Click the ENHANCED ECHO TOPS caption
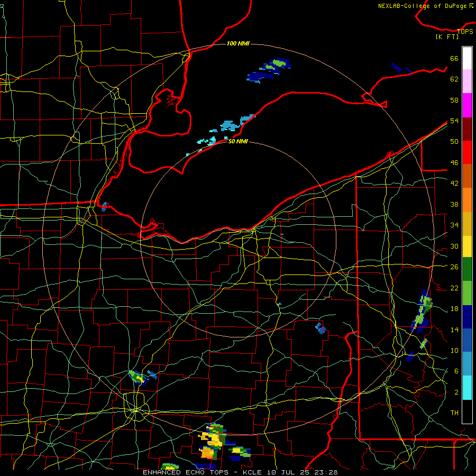The width and height of the screenshot is (476, 476). pos(186,472)
